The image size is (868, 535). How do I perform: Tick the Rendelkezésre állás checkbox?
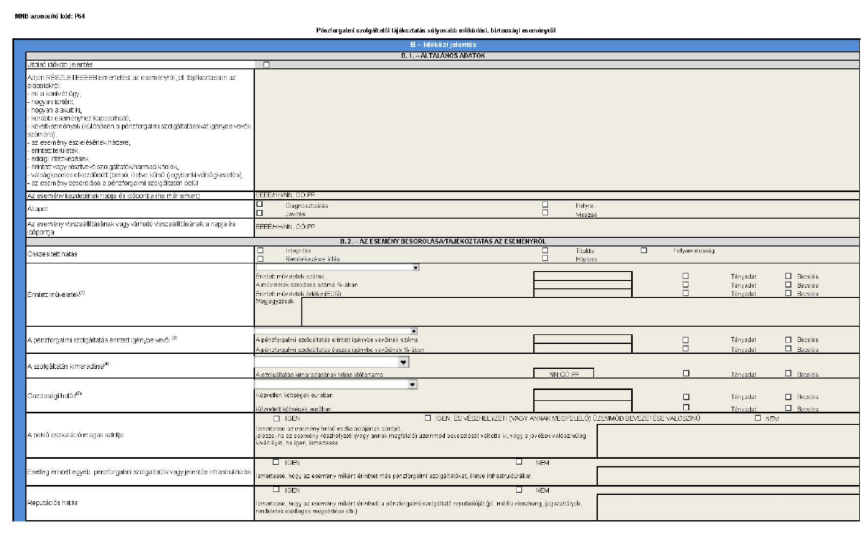coord(260,259)
